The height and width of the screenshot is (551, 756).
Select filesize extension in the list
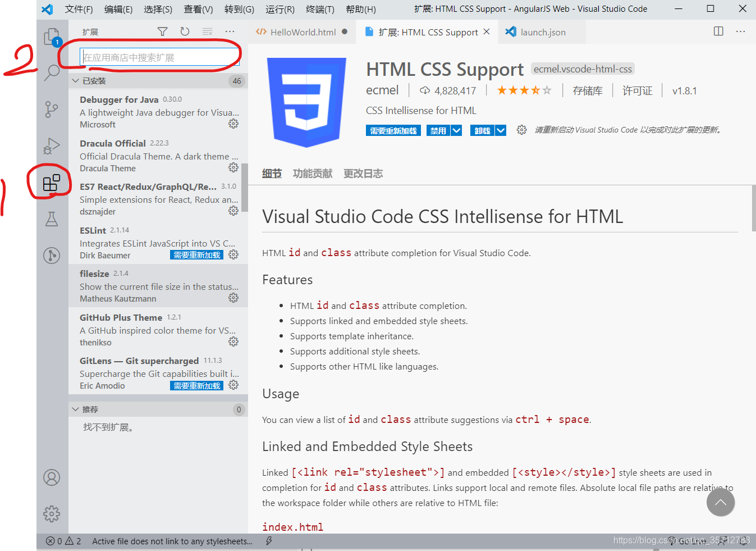pos(158,286)
